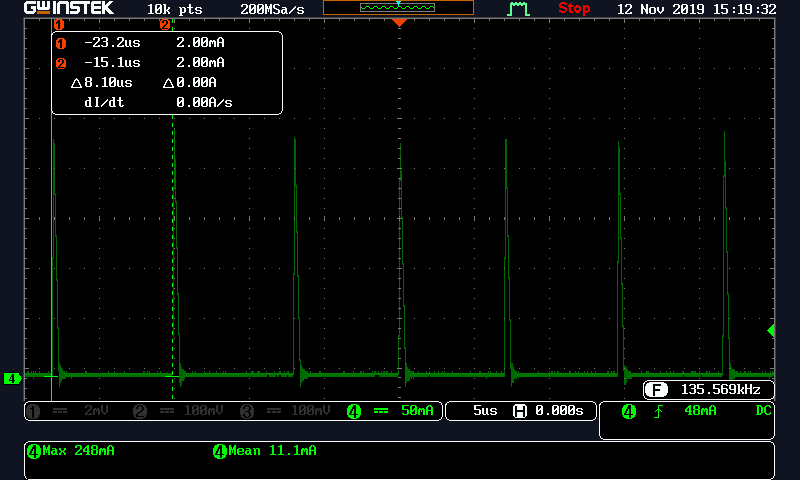The image size is (800, 480).
Task: Select channel 4 50mA indicator
Action: click(390, 411)
